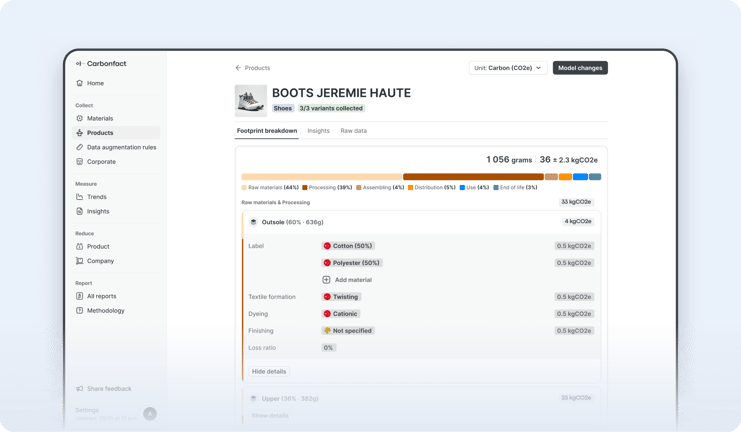Image resolution: width=741 pixels, height=432 pixels.
Task: Click the Products sidebar icon
Action: click(x=79, y=133)
